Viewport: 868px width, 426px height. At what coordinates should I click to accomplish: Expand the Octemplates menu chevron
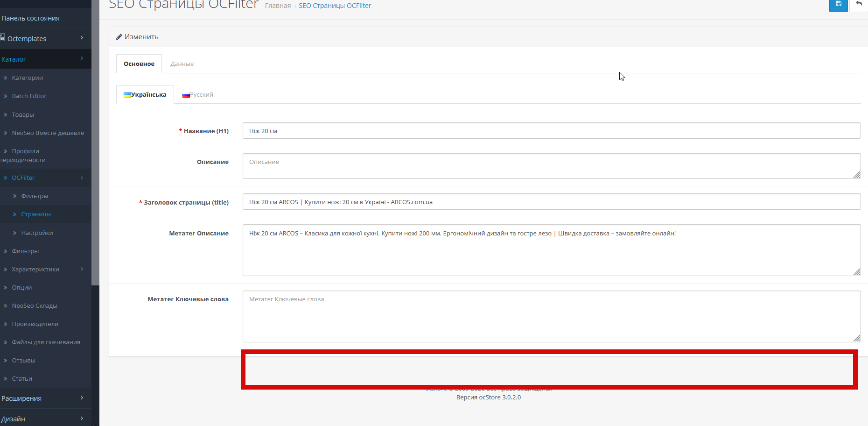point(82,38)
